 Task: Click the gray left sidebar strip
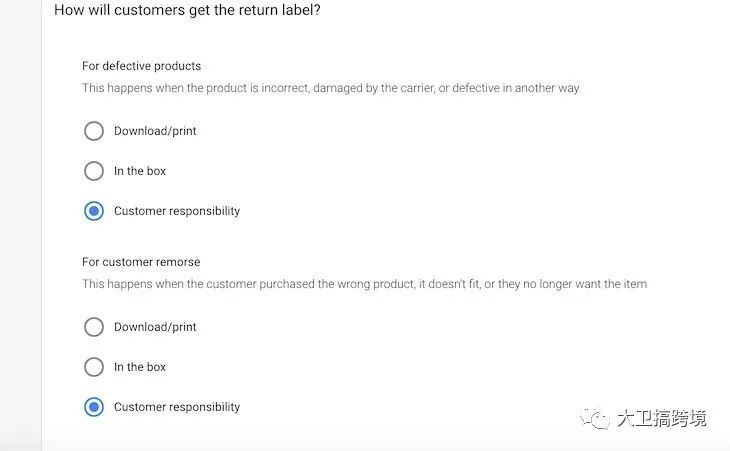pos(20,225)
